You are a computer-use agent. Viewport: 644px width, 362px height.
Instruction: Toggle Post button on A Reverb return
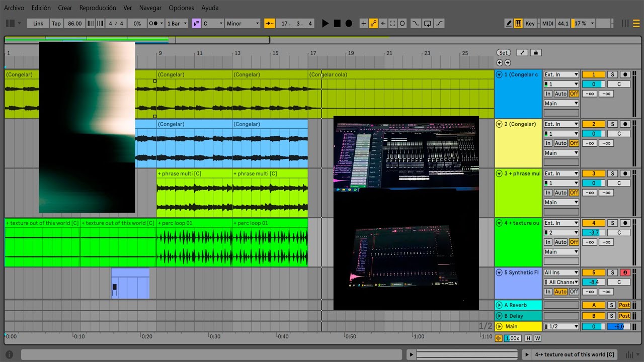tap(624, 305)
